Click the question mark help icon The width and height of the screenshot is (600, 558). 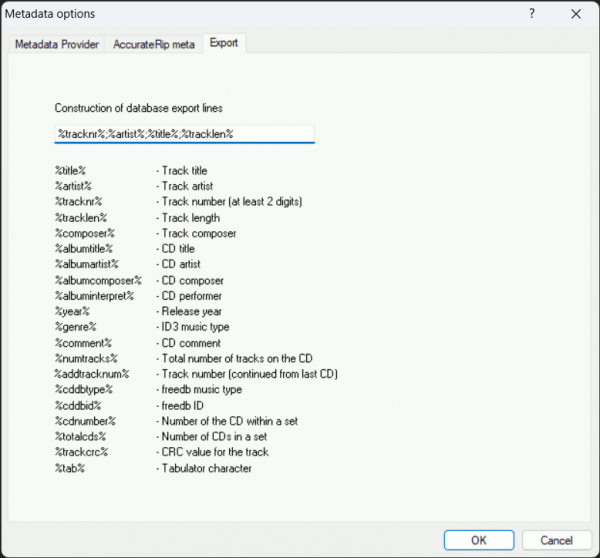[531, 13]
